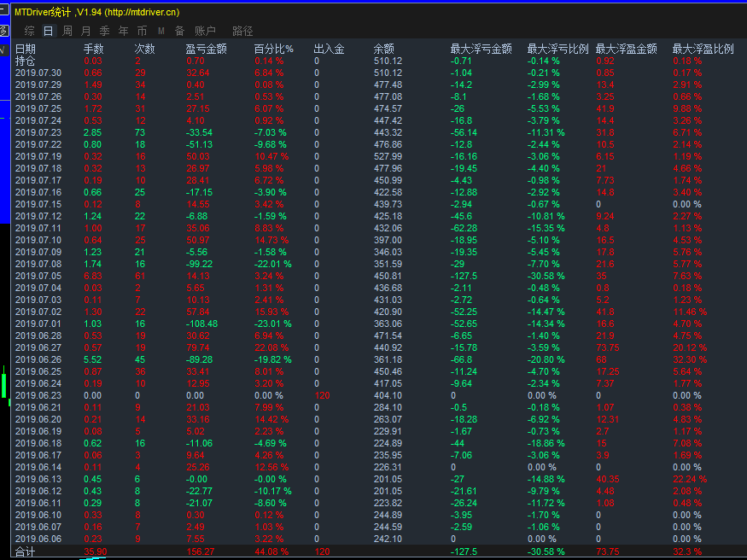Click the 出入金 column header

330,49
